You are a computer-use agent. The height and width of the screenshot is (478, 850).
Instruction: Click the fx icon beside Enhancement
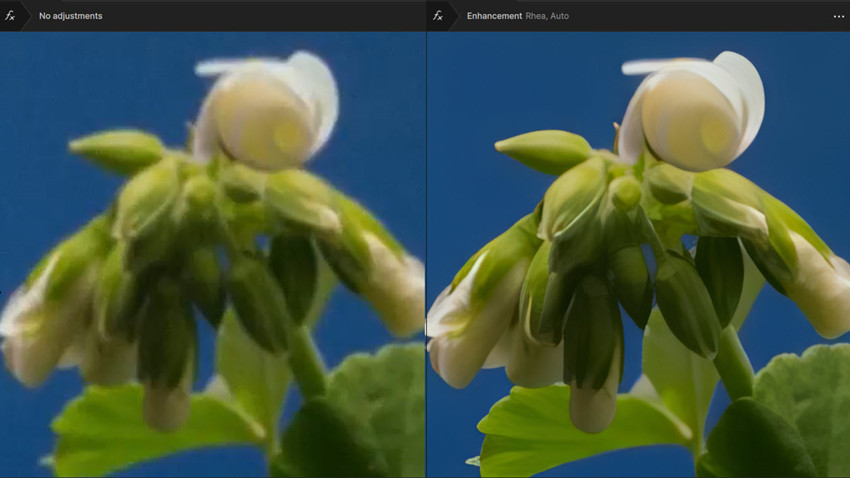click(438, 16)
